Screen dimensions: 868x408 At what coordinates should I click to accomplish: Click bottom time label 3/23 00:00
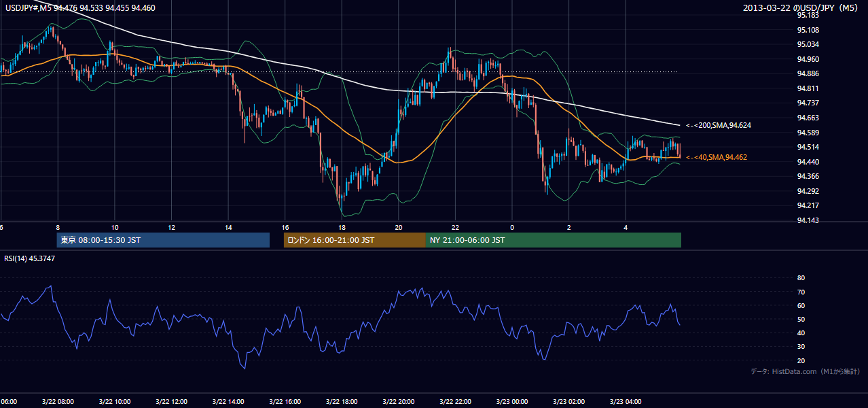tap(512, 402)
